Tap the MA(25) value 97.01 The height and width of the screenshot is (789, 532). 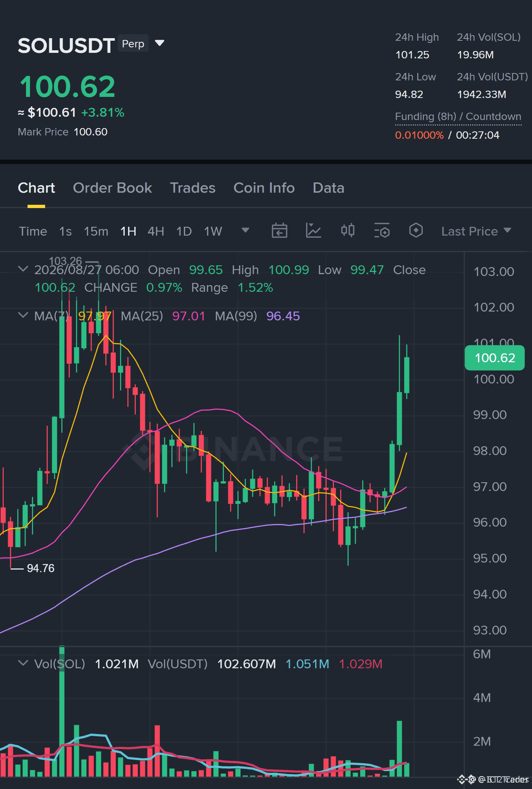[189, 316]
